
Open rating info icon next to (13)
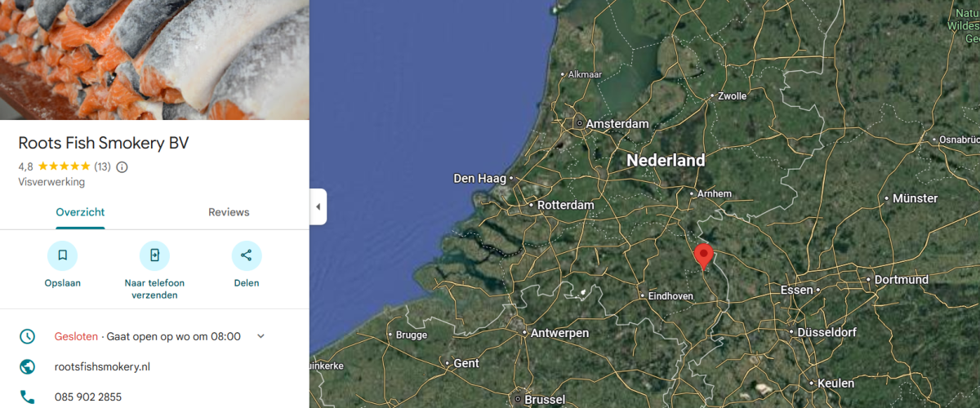(x=122, y=166)
